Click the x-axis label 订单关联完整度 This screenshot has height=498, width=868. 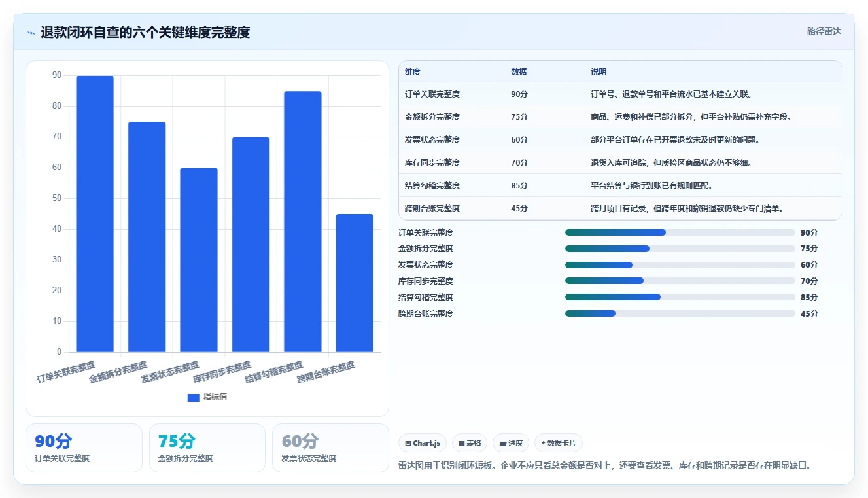pyautogui.click(x=66, y=371)
